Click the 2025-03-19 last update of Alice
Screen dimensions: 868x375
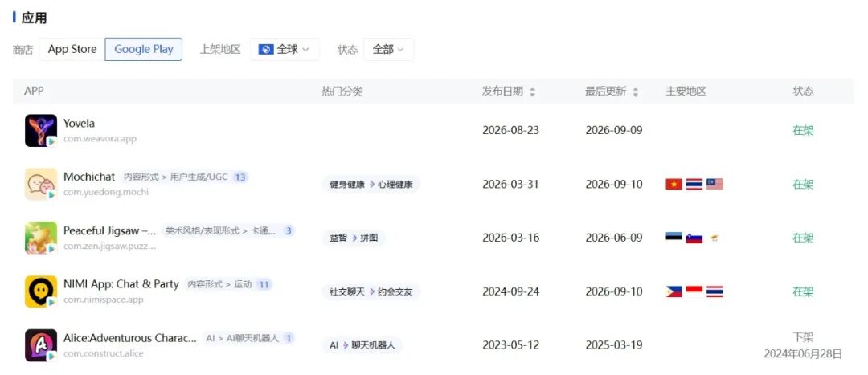(x=614, y=345)
